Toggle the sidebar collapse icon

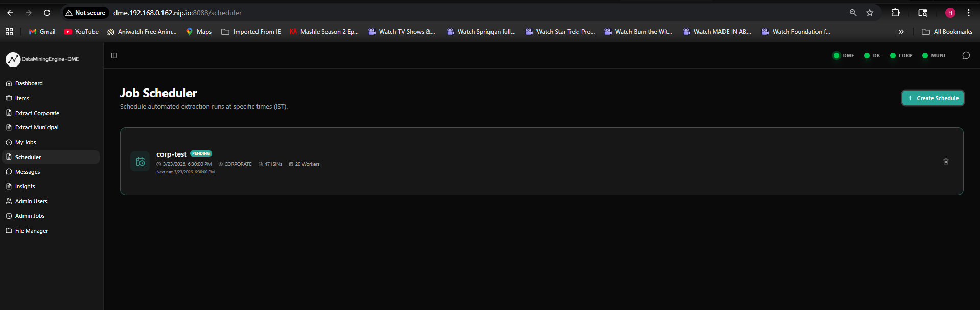tap(114, 56)
